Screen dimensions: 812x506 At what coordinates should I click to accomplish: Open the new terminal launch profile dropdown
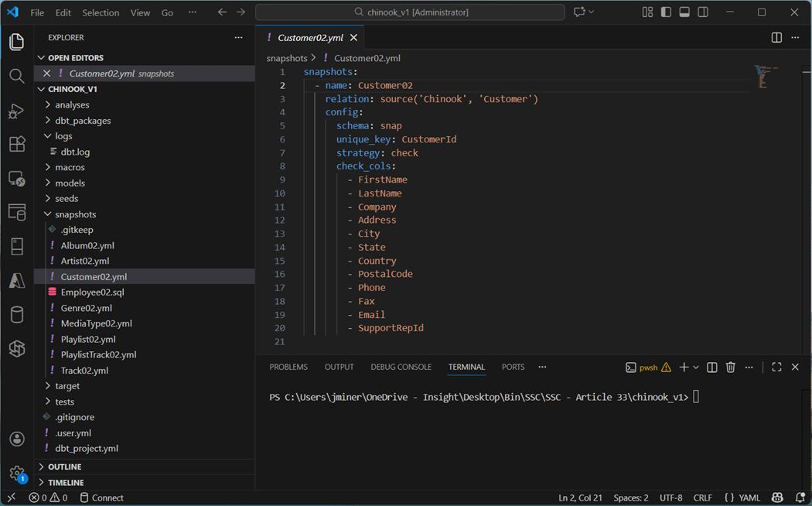pos(696,368)
